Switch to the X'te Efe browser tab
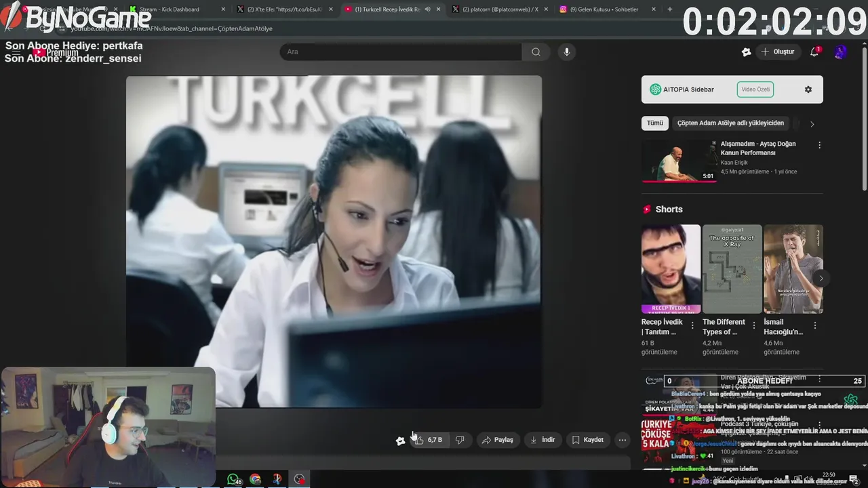The height and width of the screenshot is (488, 868). [x=283, y=9]
